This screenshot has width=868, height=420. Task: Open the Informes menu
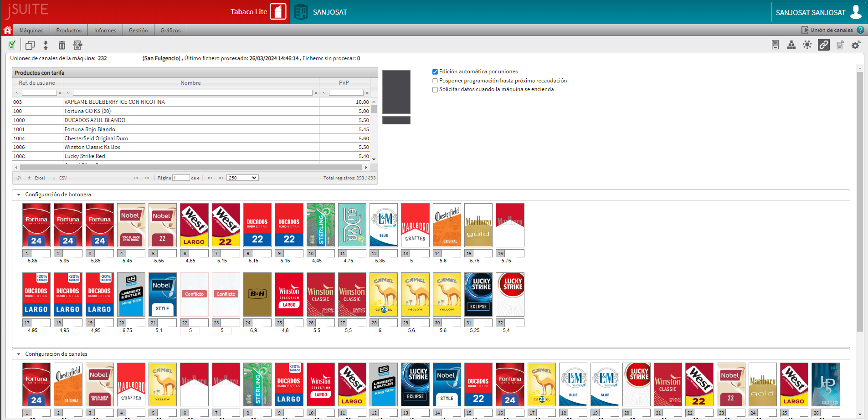coord(105,31)
